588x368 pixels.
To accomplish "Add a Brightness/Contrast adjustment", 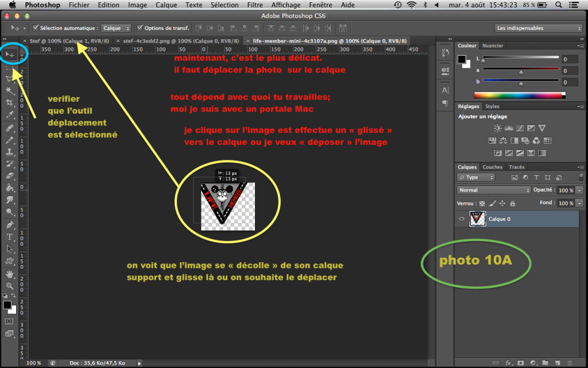I will (497, 128).
